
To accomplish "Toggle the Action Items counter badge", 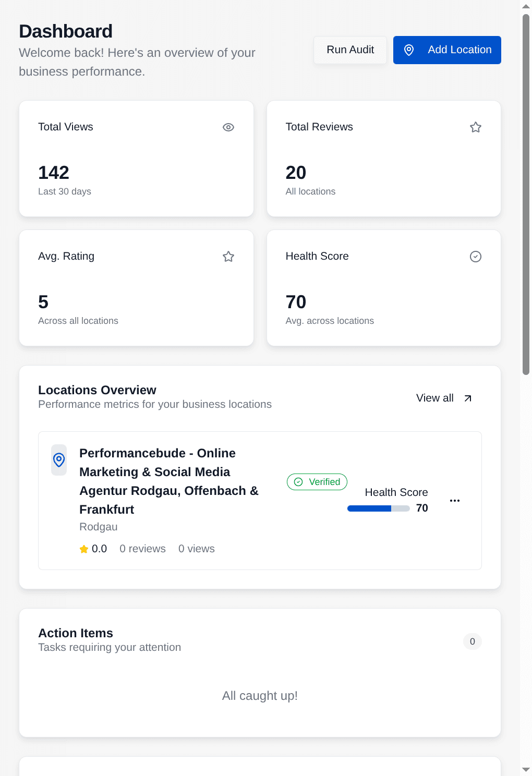I will (472, 641).
